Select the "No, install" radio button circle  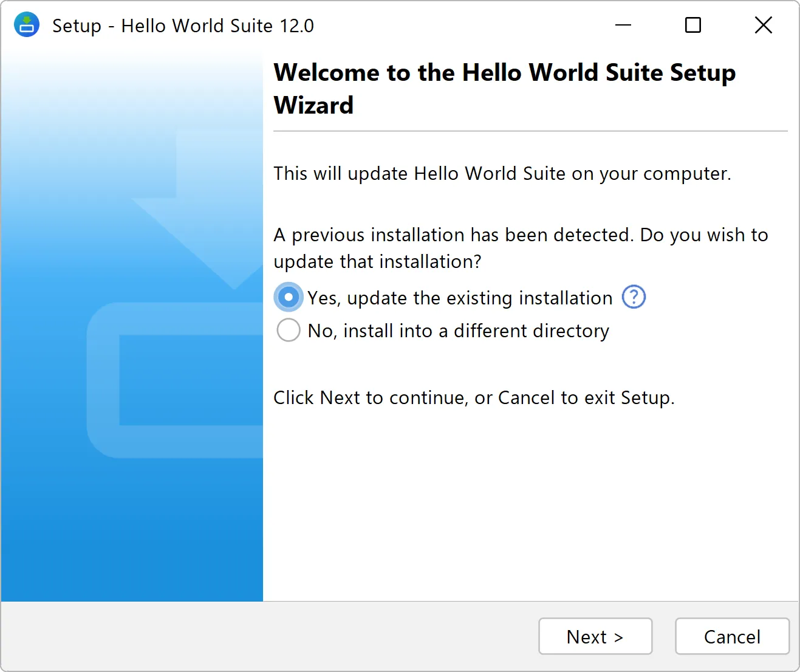(x=289, y=331)
